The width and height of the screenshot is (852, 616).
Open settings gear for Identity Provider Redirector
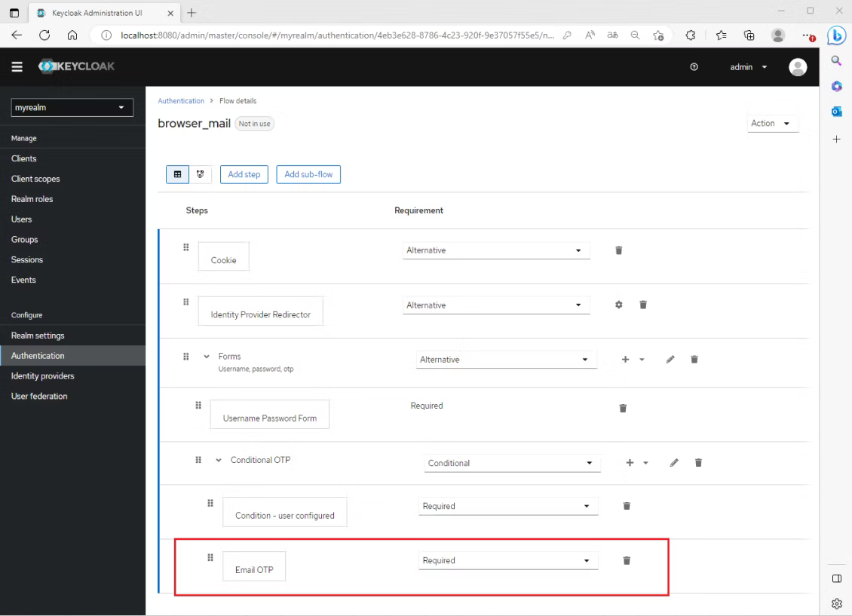tap(619, 305)
